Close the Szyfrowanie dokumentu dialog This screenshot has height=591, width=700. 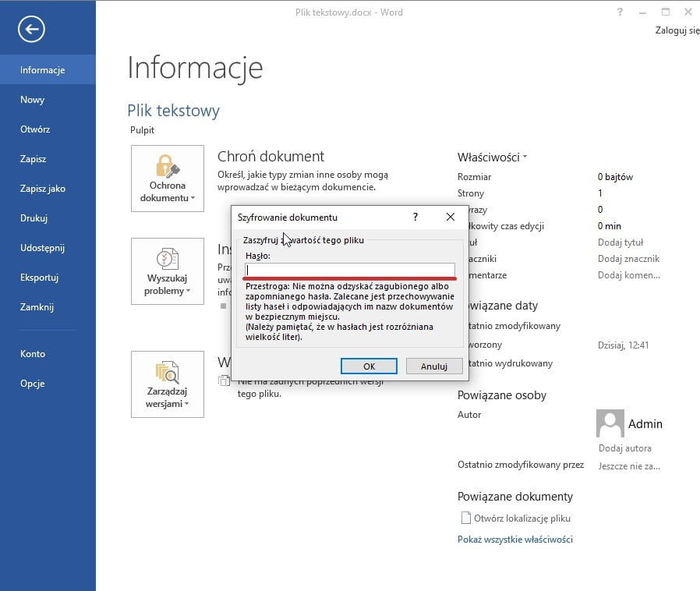click(450, 218)
